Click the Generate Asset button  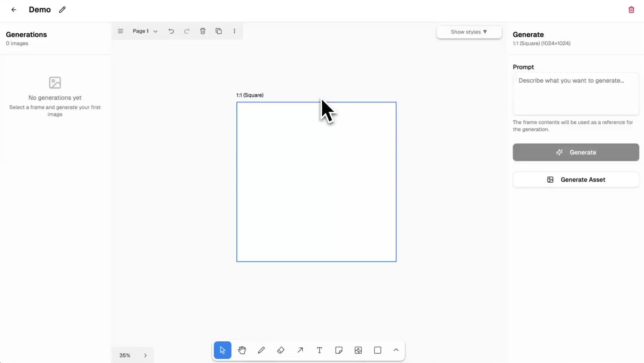(576, 180)
